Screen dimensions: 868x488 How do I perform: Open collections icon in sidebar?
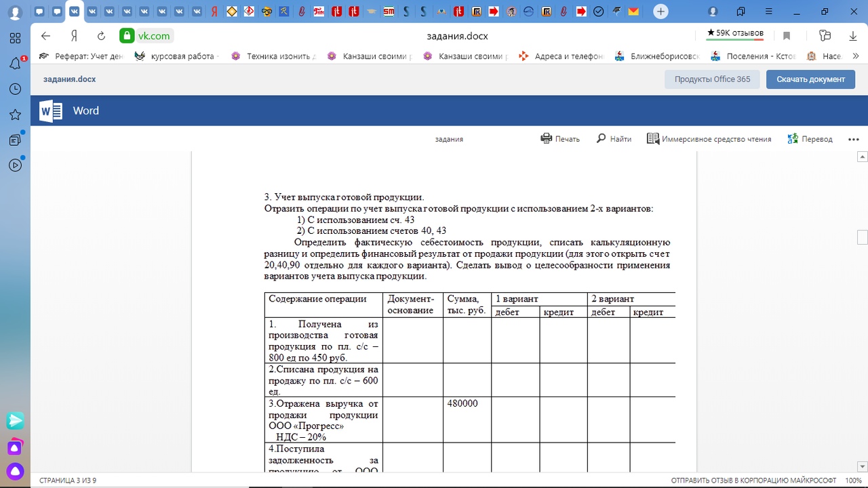click(x=15, y=140)
